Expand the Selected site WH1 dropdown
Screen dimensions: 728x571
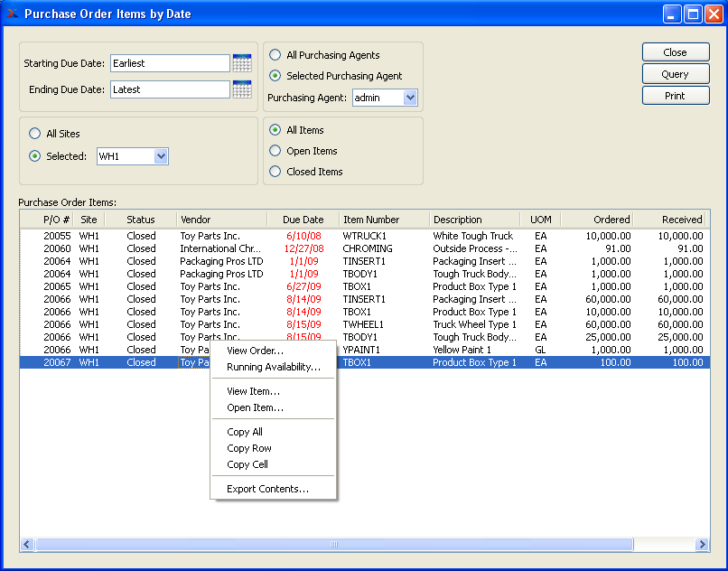coord(161,156)
